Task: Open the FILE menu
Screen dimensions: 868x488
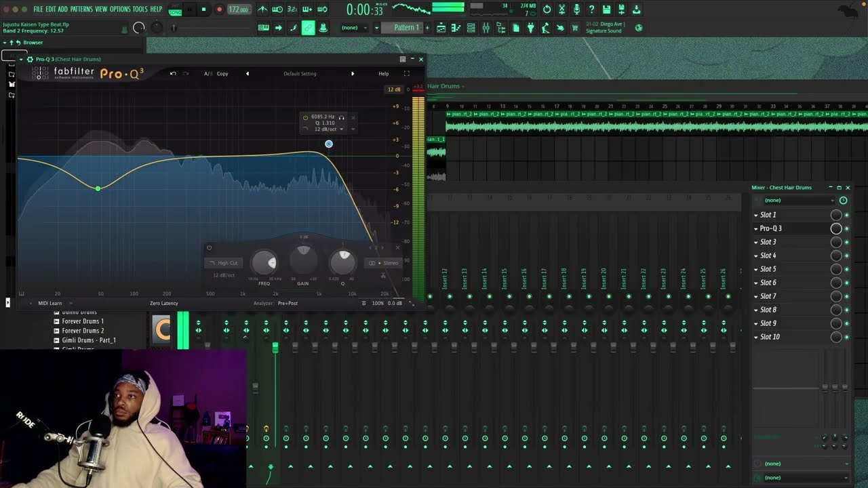Action: click(x=38, y=9)
